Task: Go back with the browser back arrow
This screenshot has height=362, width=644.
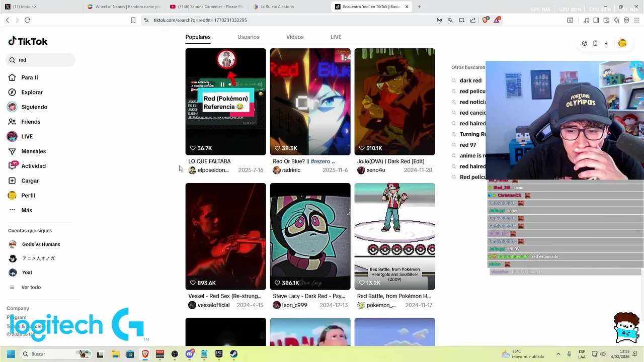Action: click(x=8, y=20)
